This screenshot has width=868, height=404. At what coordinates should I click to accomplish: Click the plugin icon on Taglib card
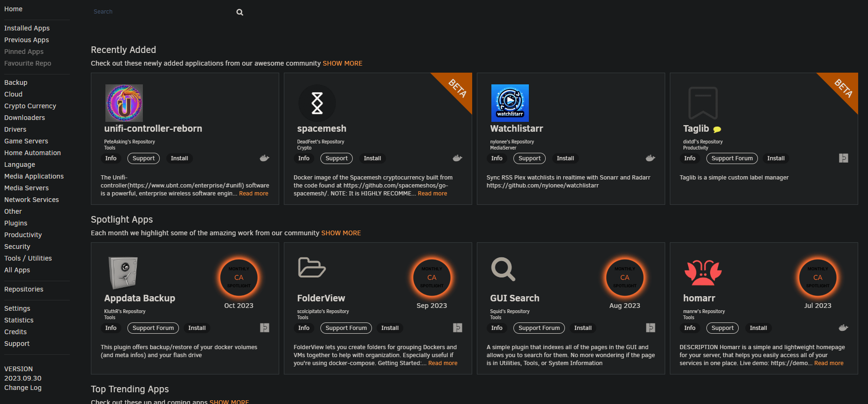[843, 158]
